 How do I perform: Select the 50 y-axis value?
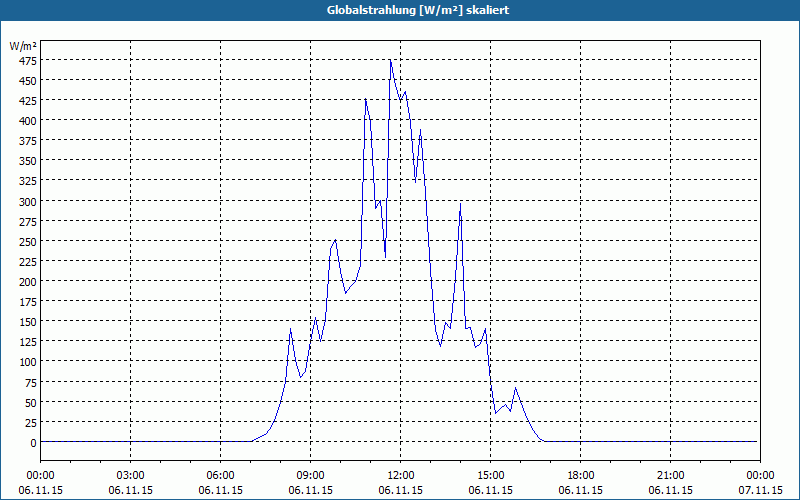click(30, 403)
